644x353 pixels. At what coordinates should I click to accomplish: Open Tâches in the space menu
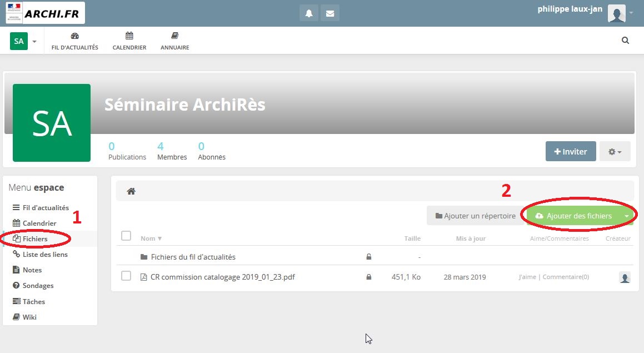click(29, 302)
